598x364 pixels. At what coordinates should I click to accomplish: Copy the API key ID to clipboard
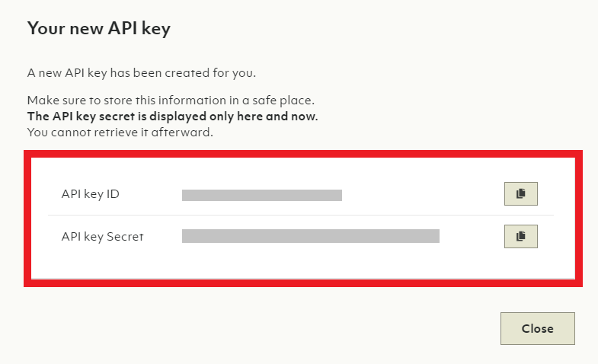tap(521, 194)
